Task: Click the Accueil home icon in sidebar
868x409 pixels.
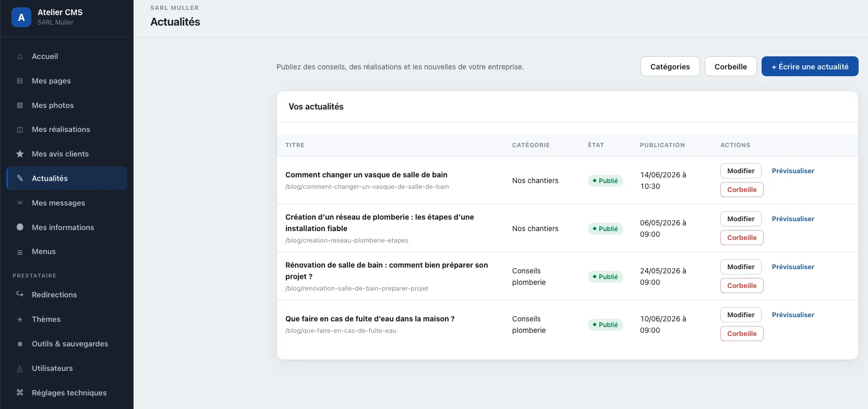Action: [x=20, y=56]
